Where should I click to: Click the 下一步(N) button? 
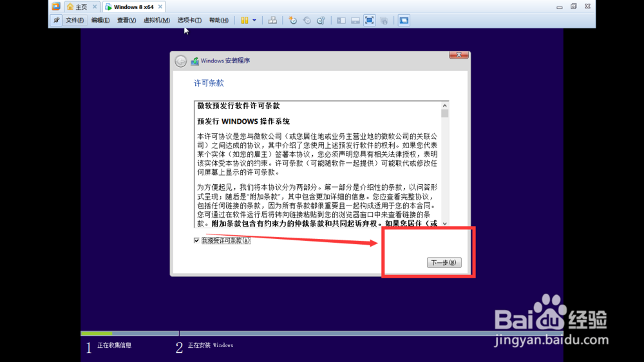coord(444,263)
